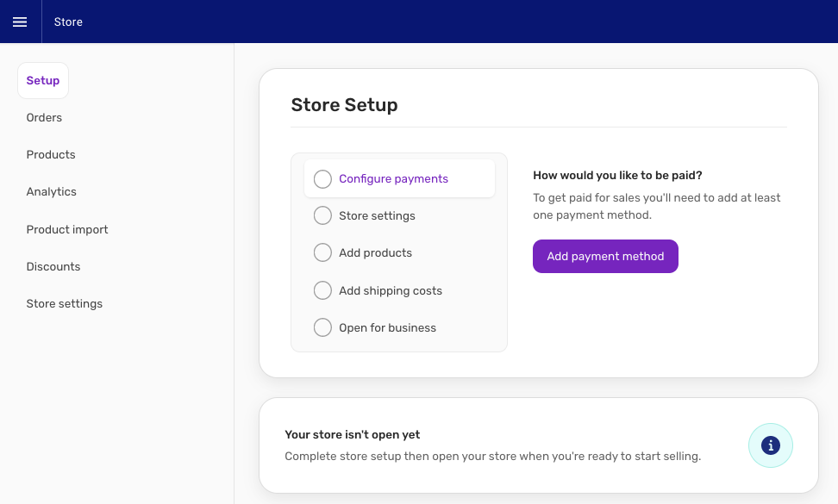The height and width of the screenshot is (504, 838).
Task: Select the Add products step circle
Action: coord(322,252)
